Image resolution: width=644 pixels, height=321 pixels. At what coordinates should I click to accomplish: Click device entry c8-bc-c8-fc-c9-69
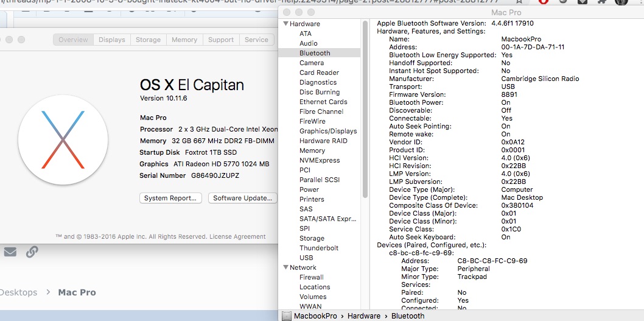coord(421,253)
